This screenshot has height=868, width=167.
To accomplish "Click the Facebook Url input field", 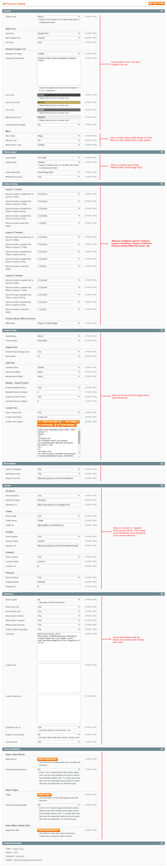I will (59, 505).
